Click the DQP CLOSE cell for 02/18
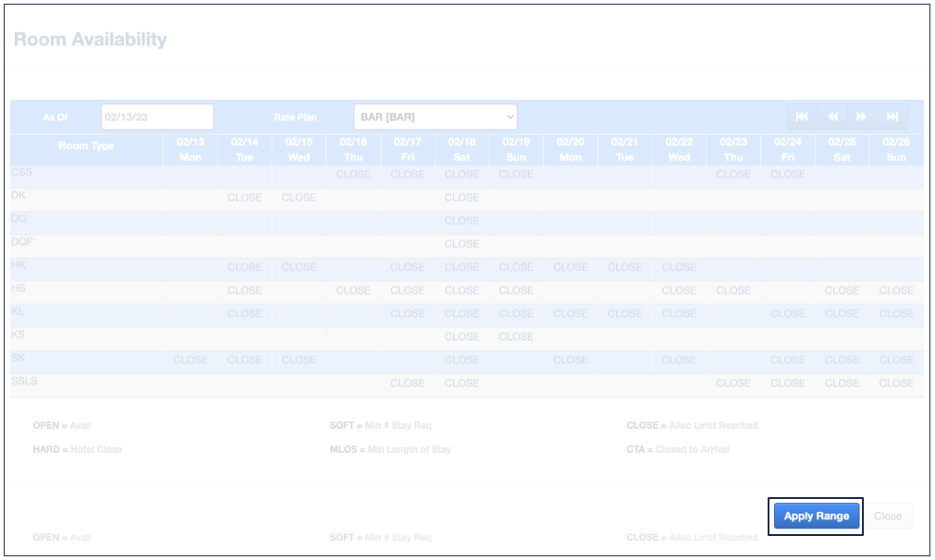 (x=461, y=244)
